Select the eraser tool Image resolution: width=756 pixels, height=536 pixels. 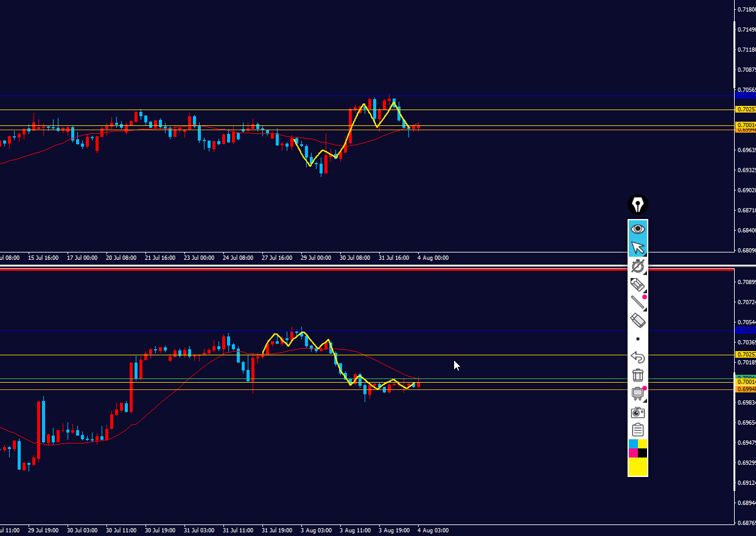click(x=638, y=321)
